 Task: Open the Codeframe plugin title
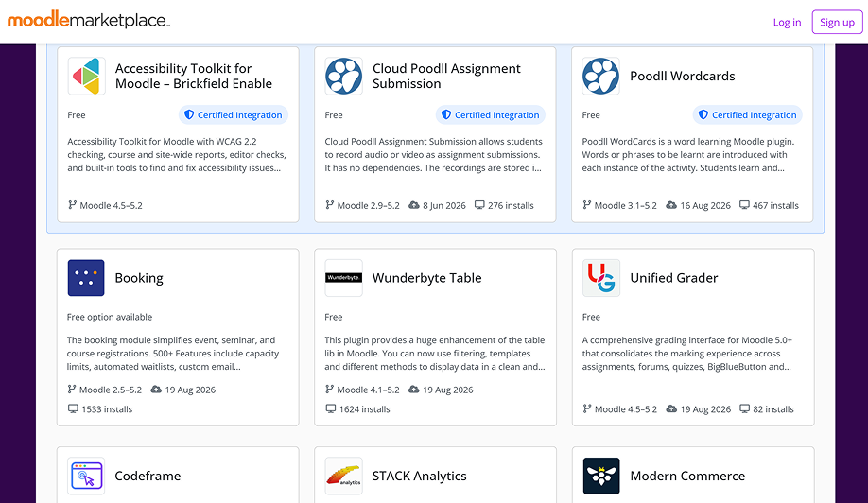click(x=148, y=476)
